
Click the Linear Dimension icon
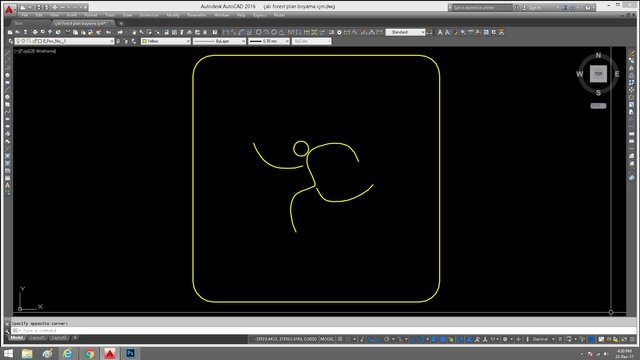(x=225, y=32)
